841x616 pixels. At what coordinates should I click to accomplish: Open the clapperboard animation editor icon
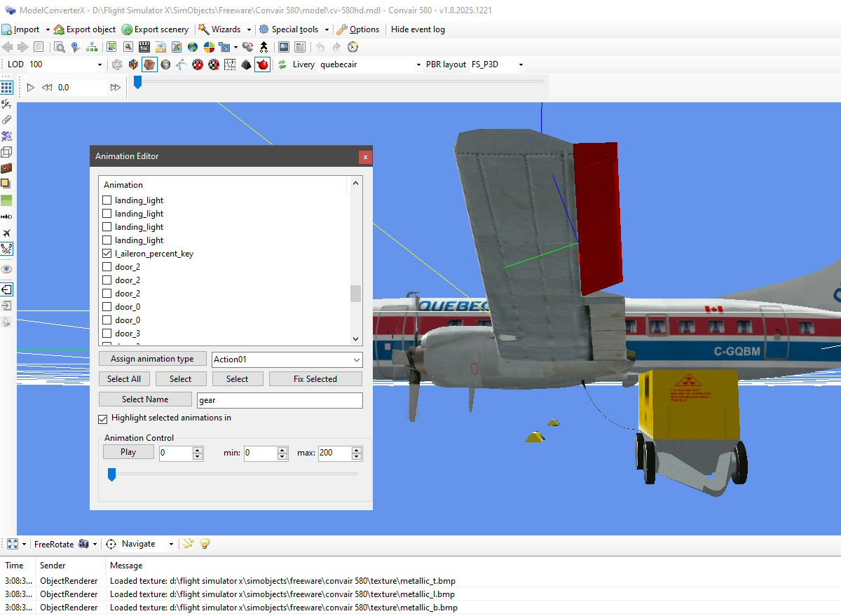tap(144, 47)
